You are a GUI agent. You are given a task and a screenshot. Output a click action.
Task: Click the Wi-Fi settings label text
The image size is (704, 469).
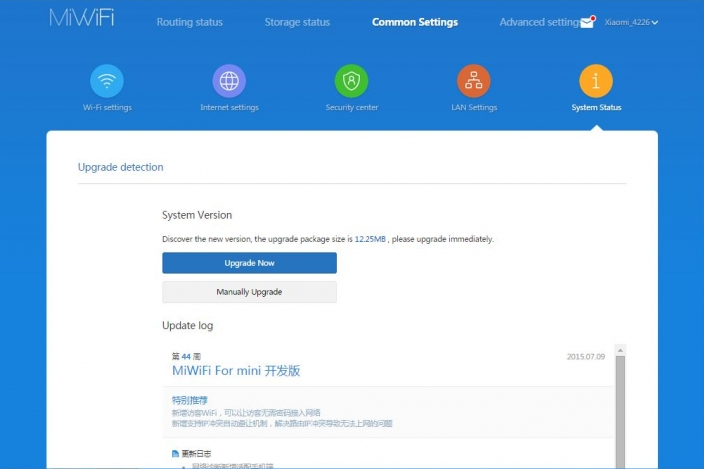point(107,107)
